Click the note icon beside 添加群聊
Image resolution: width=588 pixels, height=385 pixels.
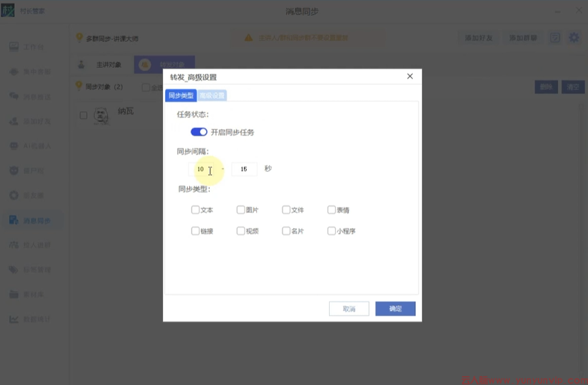point(555,38)
